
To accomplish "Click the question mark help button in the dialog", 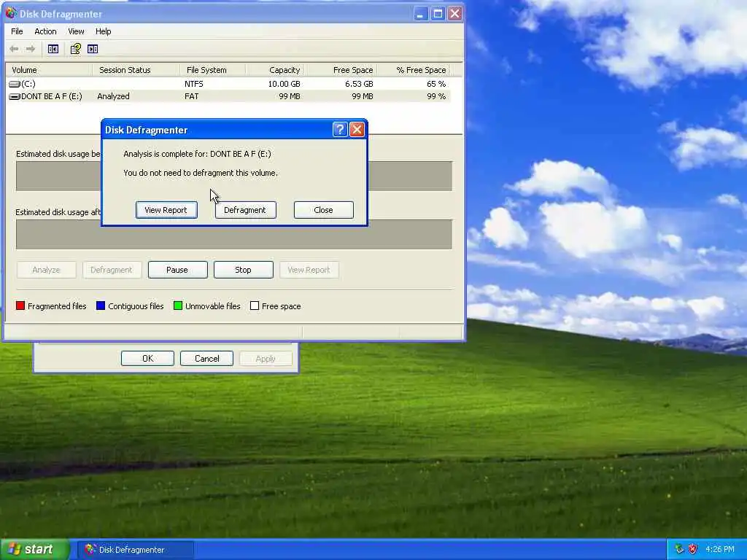I will pos(340,130).
